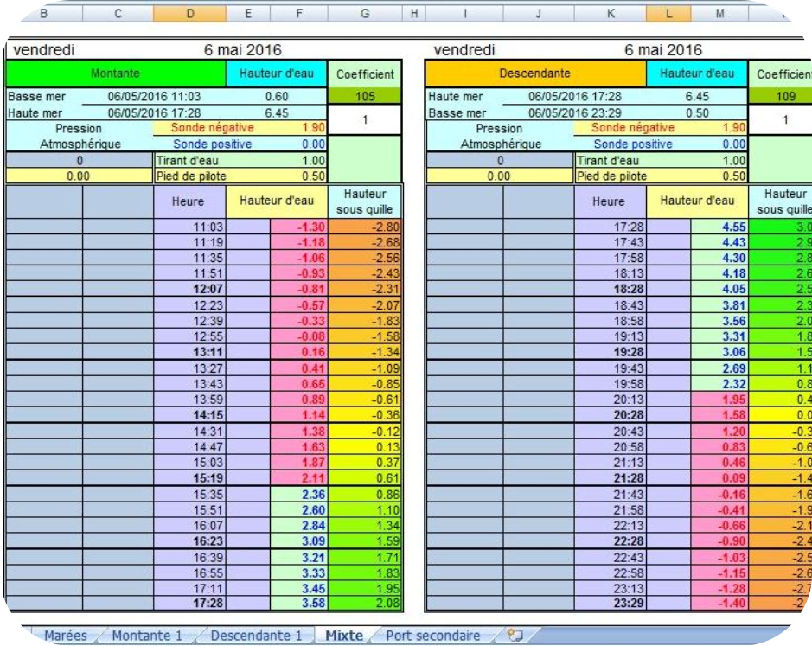Select column G header
Image resolution: width=812 pixels, height=646 pixels.
pos(364,13)
